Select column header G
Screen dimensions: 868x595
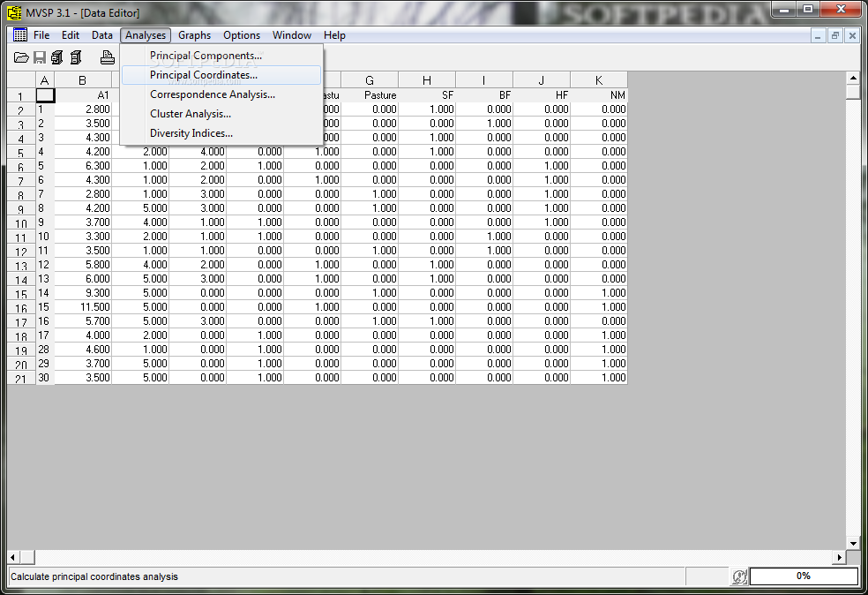pos(370,80)
